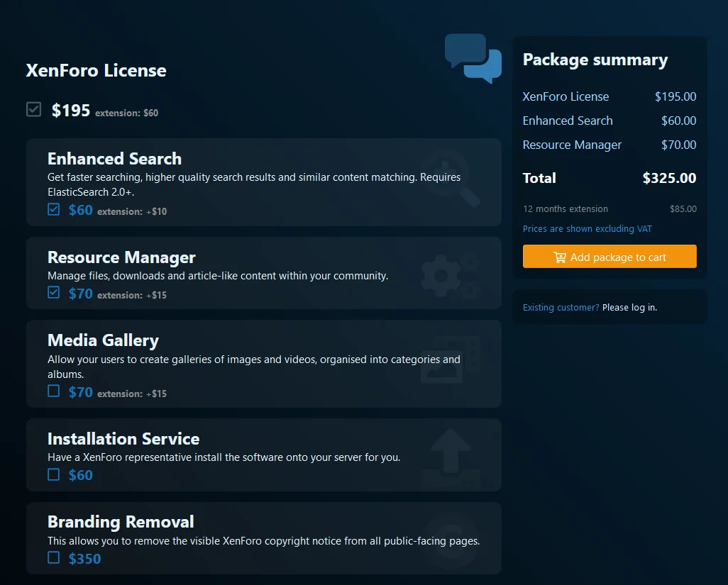Click the Branding Removal $350 price
The height and width of the screenshot is (585, 728).
[x=84, y=559]
